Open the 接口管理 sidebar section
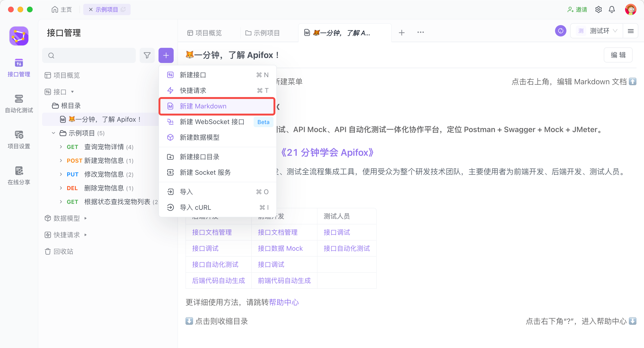 coord(19,68)
